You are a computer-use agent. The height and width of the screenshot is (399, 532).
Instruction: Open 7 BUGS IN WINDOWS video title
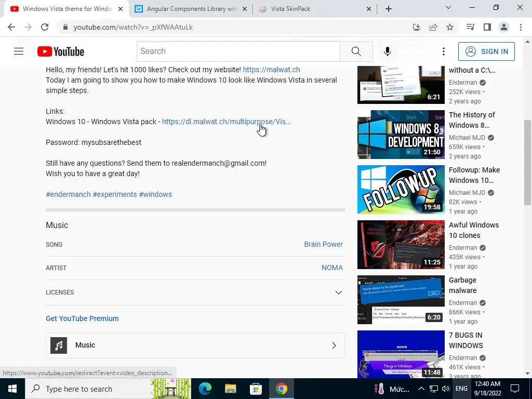coord(466,340)
